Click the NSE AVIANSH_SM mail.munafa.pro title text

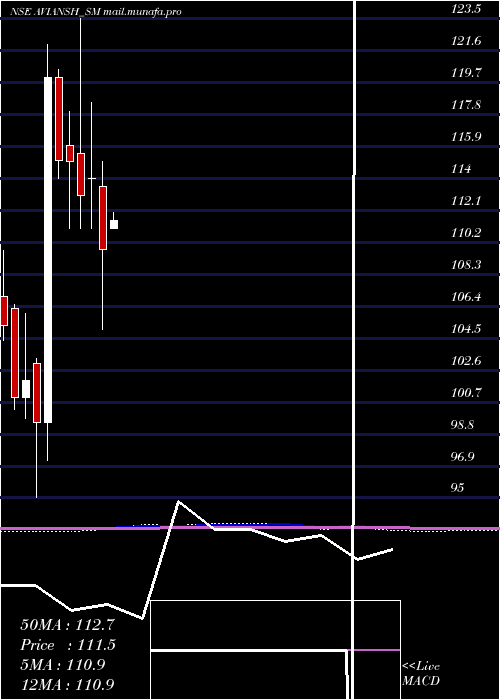tap(97, 12)
